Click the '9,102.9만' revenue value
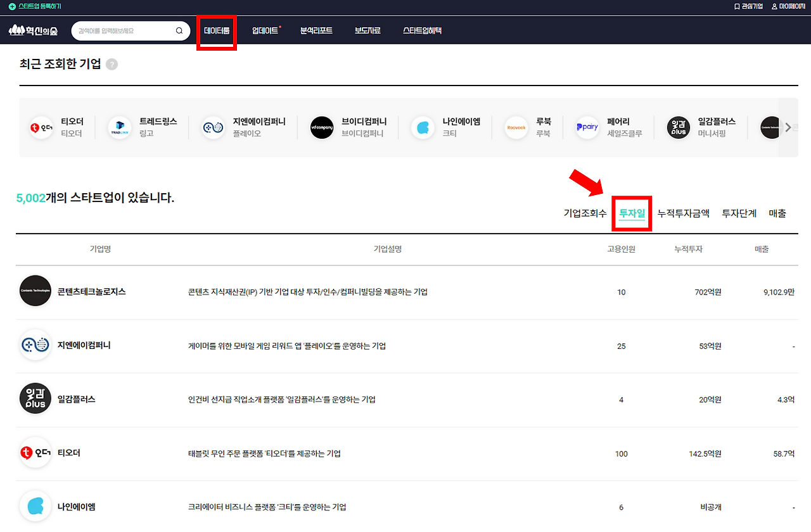 click(779, 292)
